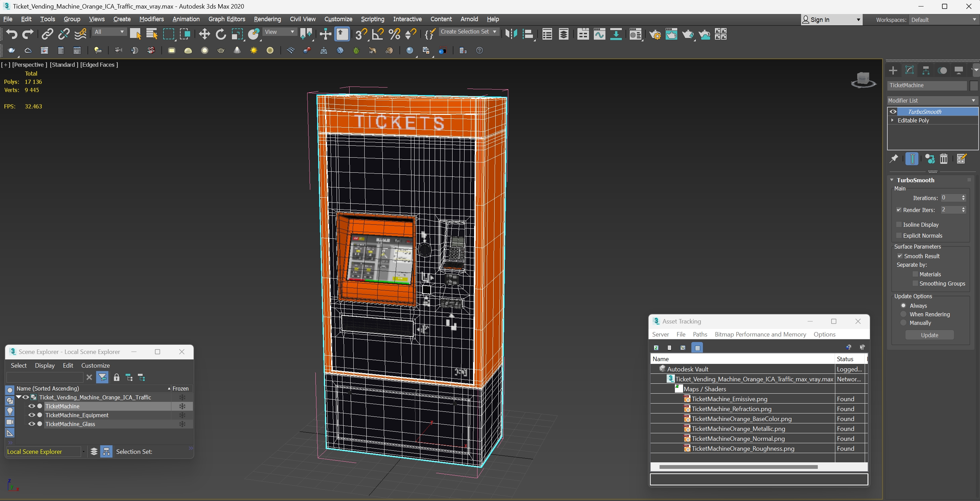The height and width of the screenshot is (501, 980).
Task: Open the Hierarchy panel tab icon
Action: pos(926,70)
